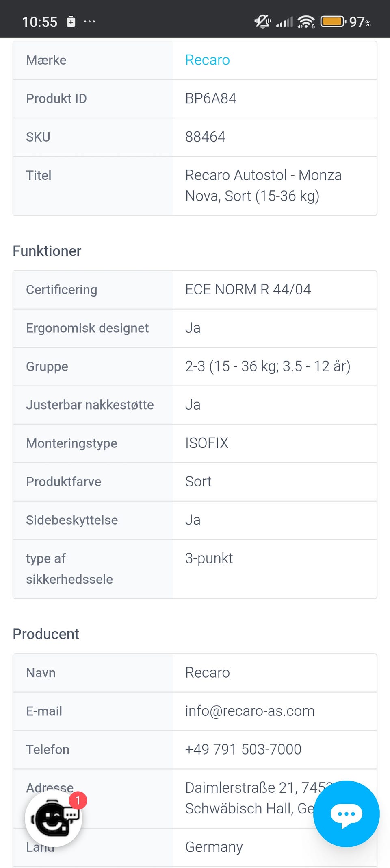390x868 pixels.
Task: Tap the Wi-Fi status icon
Action: tap(306, 22)
